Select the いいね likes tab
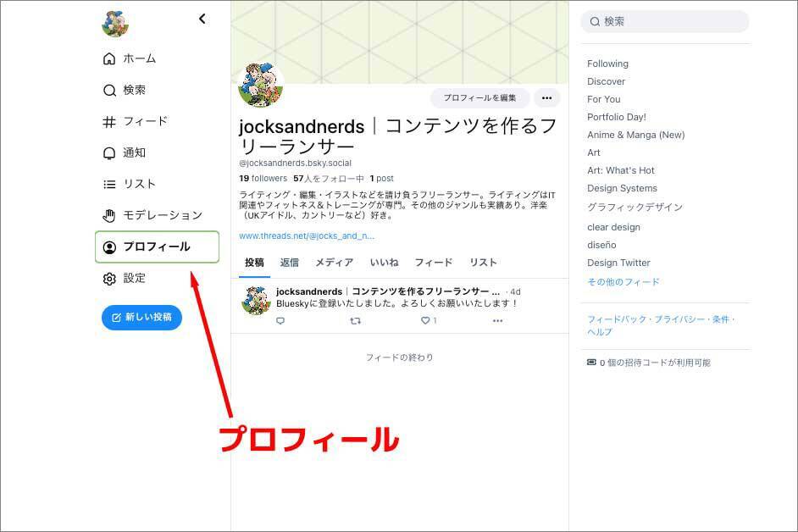The width and height of the screenshot is (798, 532). tap(385, 263)
